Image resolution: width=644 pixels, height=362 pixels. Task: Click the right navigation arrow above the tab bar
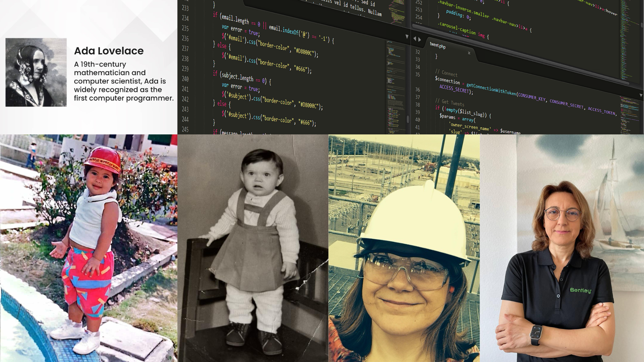tap(419, 40)
